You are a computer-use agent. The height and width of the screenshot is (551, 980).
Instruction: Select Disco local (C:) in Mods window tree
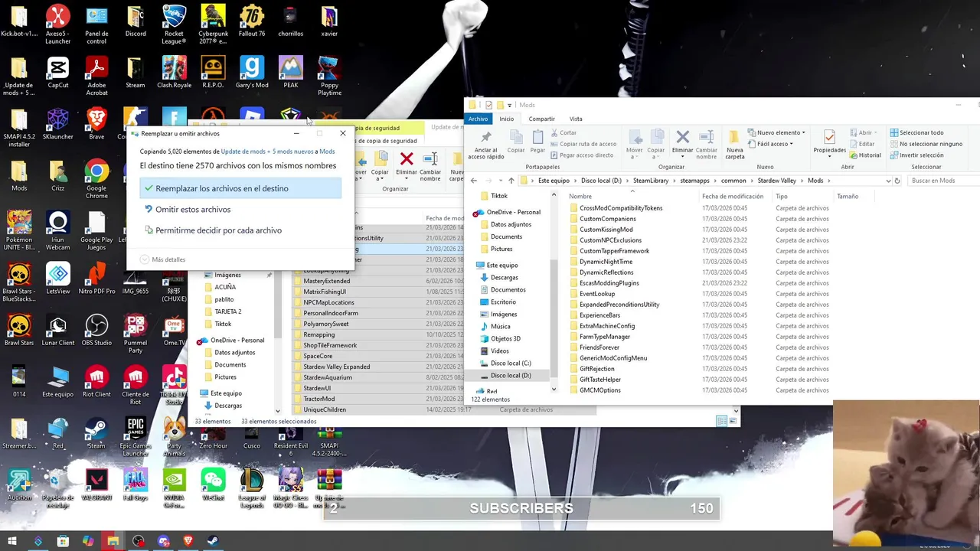511,364
